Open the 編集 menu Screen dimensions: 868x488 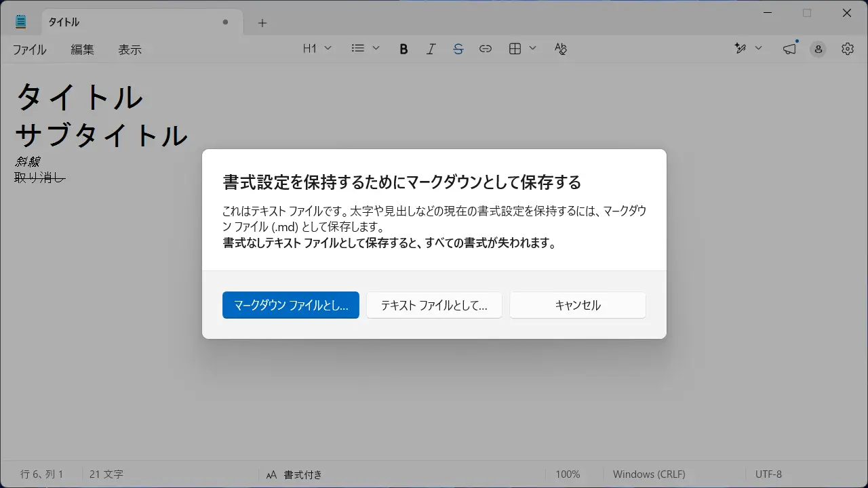83,49
